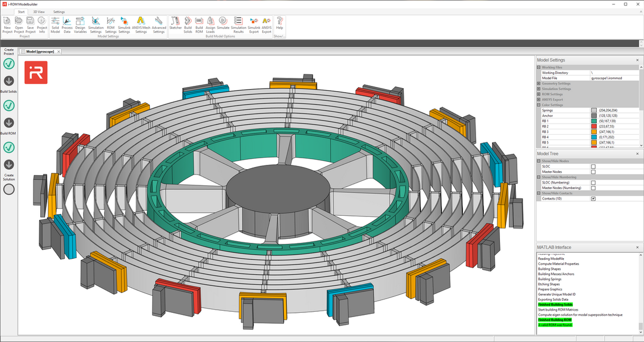Viewport: 644px width, 342px height.
Task: Close the Model Settings panel
Action: pyautogui.click(x=638, y=60)
